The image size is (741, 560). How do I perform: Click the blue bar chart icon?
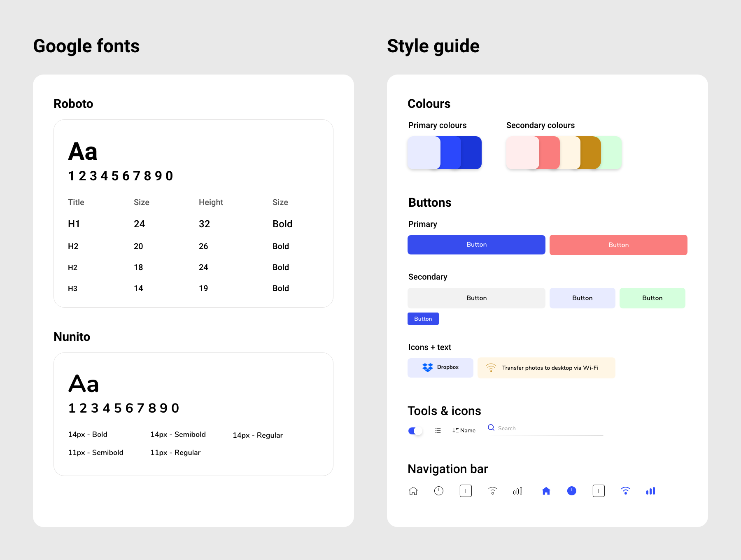click(x=651, y=491)
